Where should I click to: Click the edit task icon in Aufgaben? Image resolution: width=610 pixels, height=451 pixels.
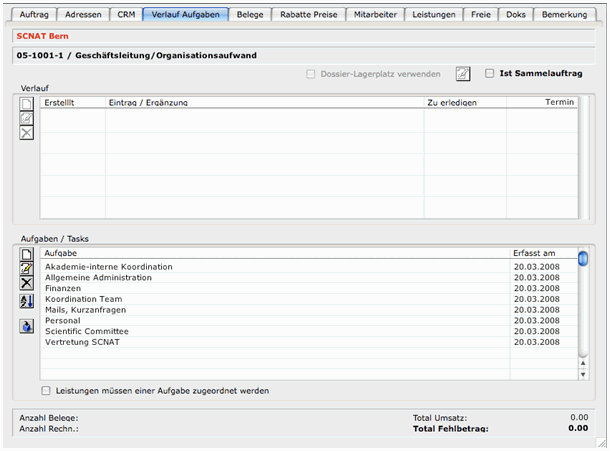(27, 269)
